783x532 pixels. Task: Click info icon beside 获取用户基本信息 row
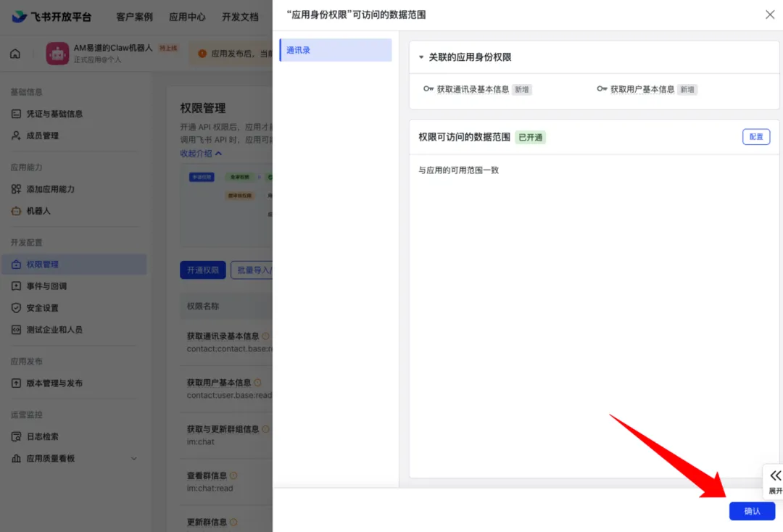tap(258, 383)
